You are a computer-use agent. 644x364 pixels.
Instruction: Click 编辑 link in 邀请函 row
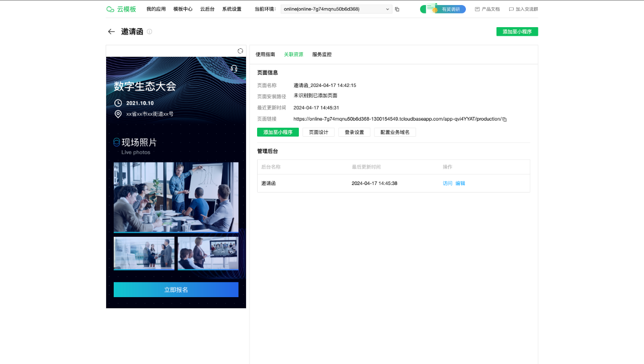click(460, 184)
